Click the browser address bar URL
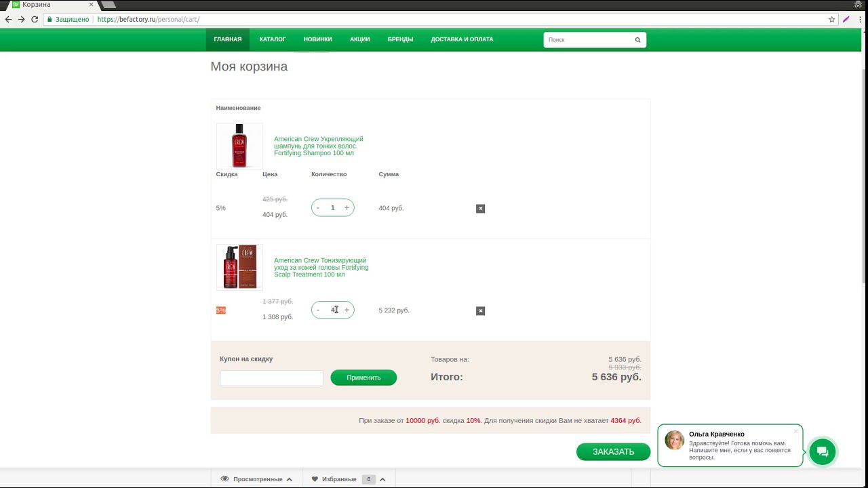The image size is (868, 488). coord(149,20)
